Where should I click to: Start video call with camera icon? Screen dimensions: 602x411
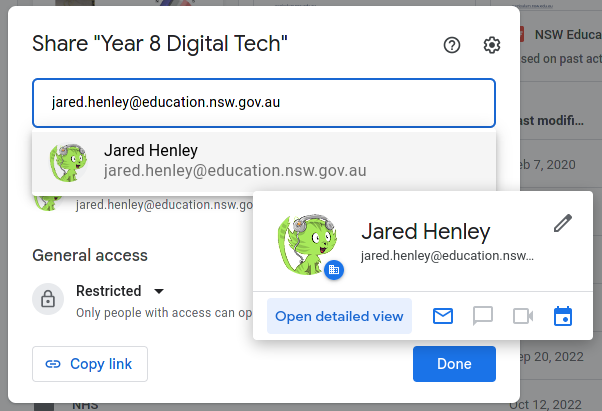point(523,316)
